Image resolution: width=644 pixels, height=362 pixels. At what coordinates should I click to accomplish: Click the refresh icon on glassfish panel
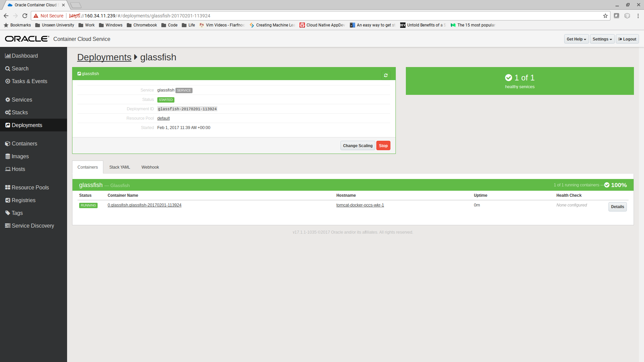pyautogui.click(x=386, y=75)
